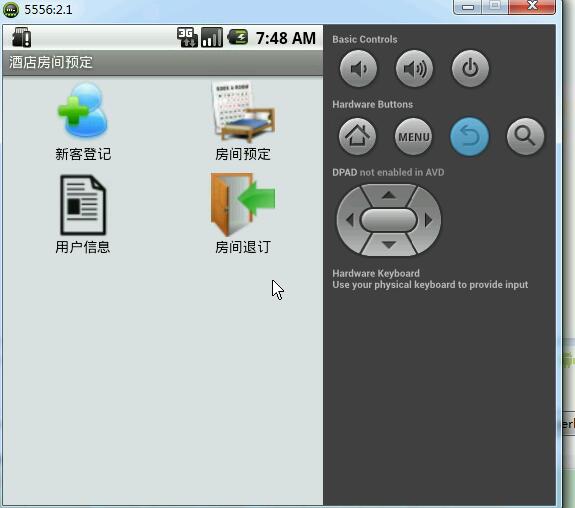Click the Search magnifier hardware button
This screenshot has width=575, height=508.
click(525, 137)
